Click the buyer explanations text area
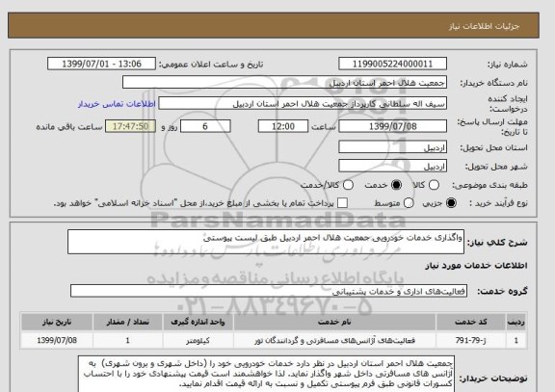This screenshot has width=555, height=392. pos(266,374)
